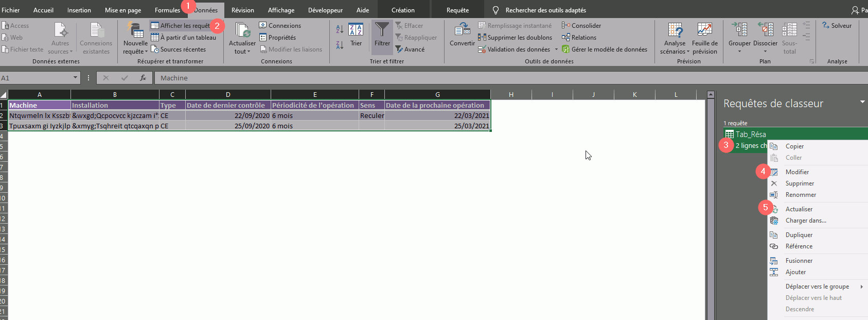This screenshot has height=320, width=868.
Task: Click the Grouper icon
Action: tap(739, 30)
